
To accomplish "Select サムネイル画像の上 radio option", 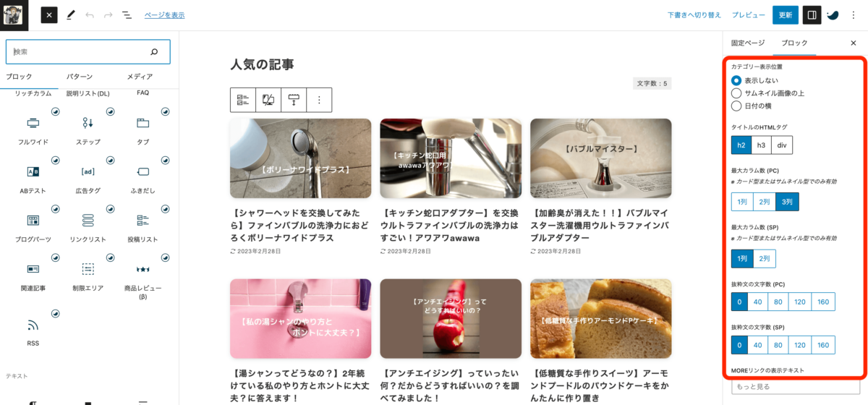I will 767,93.
